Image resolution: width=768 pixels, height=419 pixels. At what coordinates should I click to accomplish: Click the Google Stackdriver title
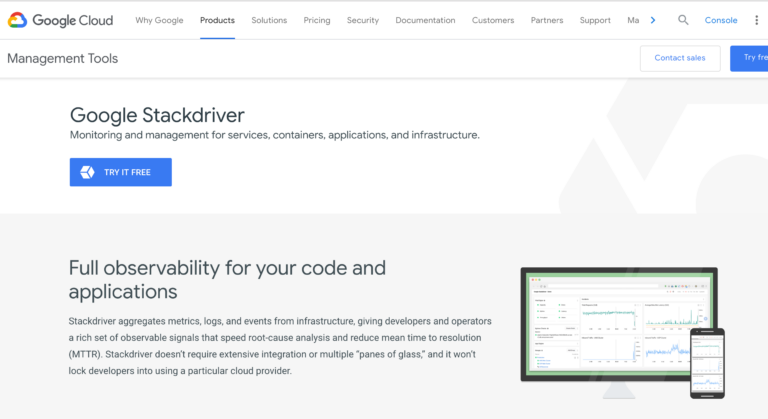click(x=157, y=115)
